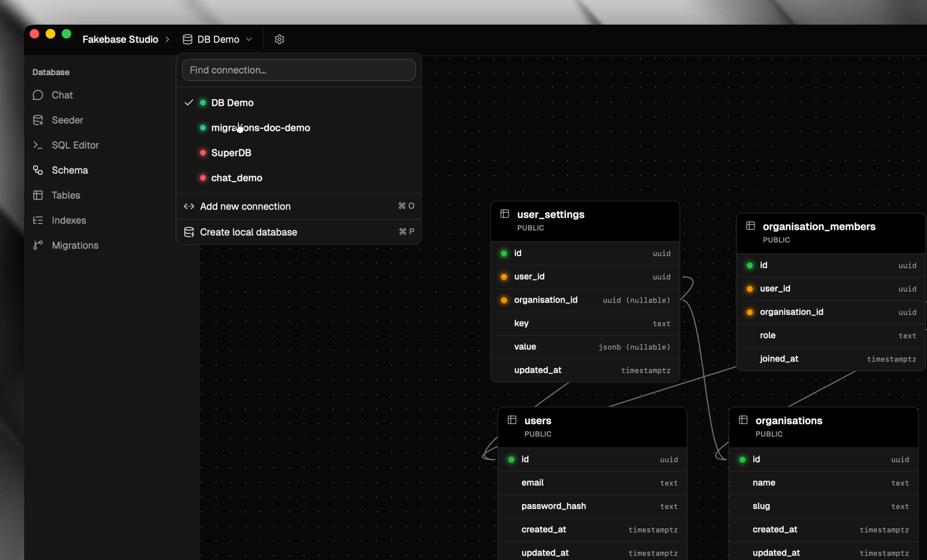Click primary key dot of organisations id

pos(742,459)
